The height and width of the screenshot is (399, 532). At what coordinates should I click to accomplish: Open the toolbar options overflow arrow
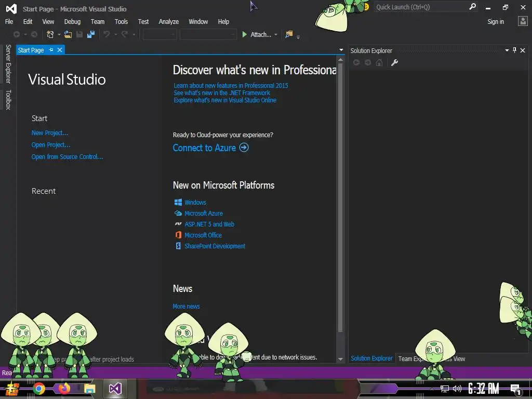(298, 37)
